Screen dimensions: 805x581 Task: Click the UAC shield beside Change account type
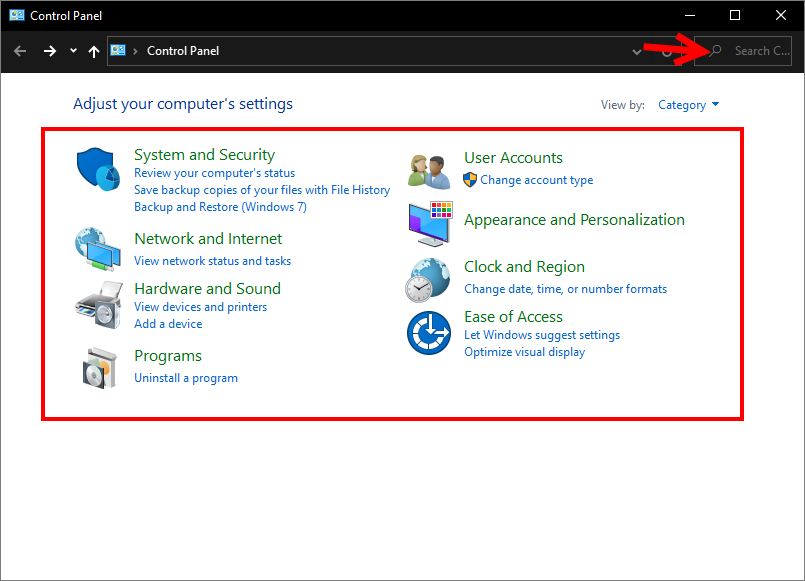point(470,180)
